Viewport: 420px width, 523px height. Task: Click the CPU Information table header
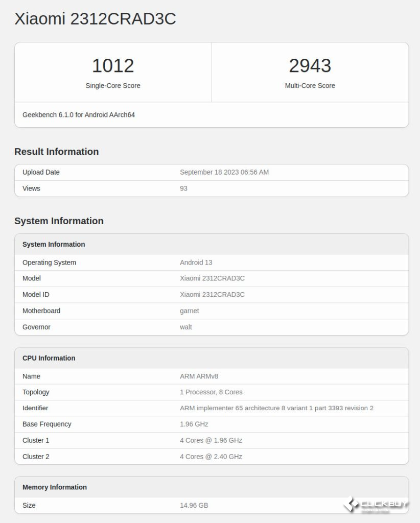[49, 358]
